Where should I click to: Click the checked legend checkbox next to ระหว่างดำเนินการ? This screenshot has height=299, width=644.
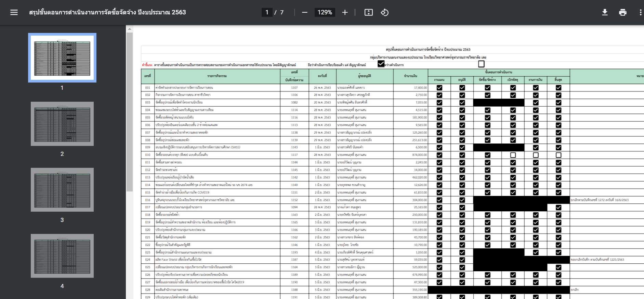click(x=381, y=64)
